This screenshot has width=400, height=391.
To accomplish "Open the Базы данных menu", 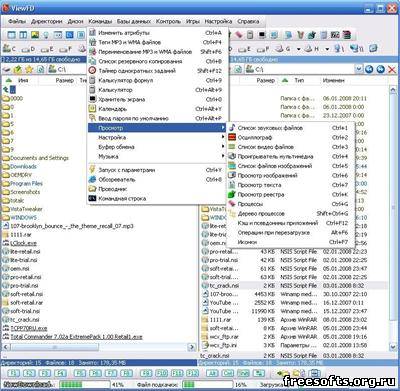I will [134, 21].
